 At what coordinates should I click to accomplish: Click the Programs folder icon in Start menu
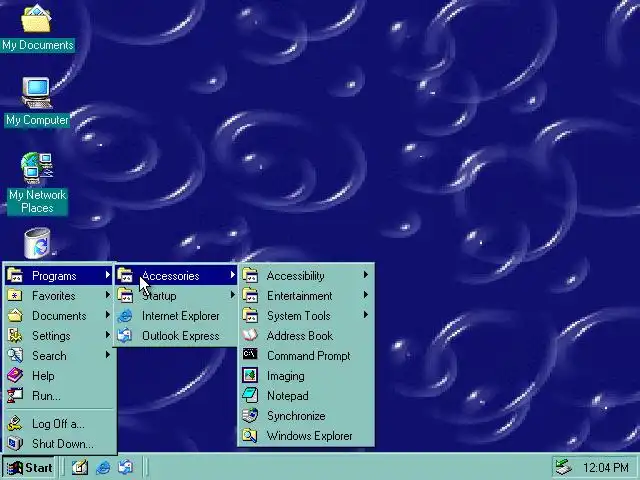click(15, 275)
